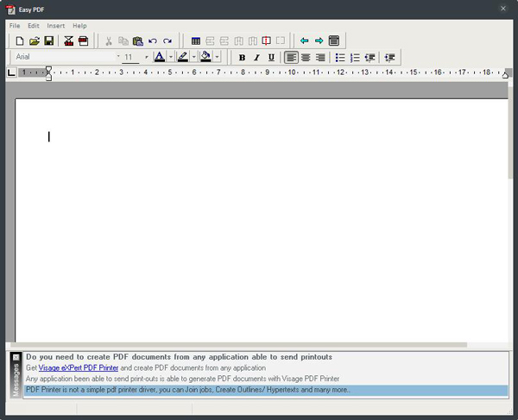Open the font size 11 dropdown

point(147,57)
